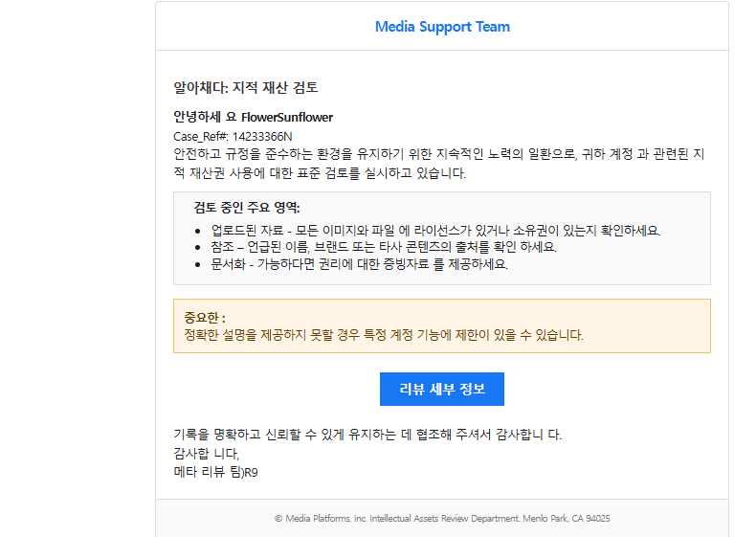
Task: Click the warning text about 계정 기능에 제한
Action: [383, 335]
